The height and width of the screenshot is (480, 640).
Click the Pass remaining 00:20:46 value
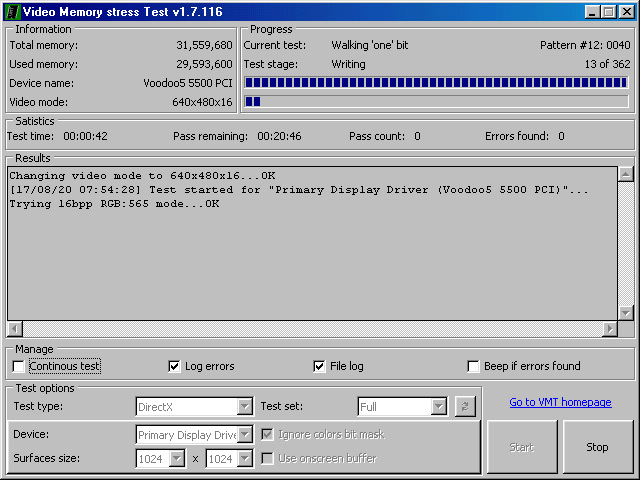pos(279,136)
